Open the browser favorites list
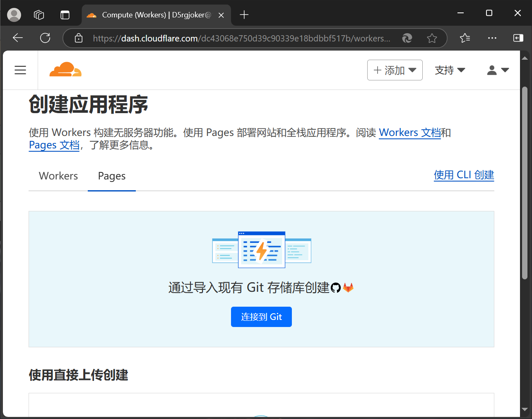 [465, 38]
